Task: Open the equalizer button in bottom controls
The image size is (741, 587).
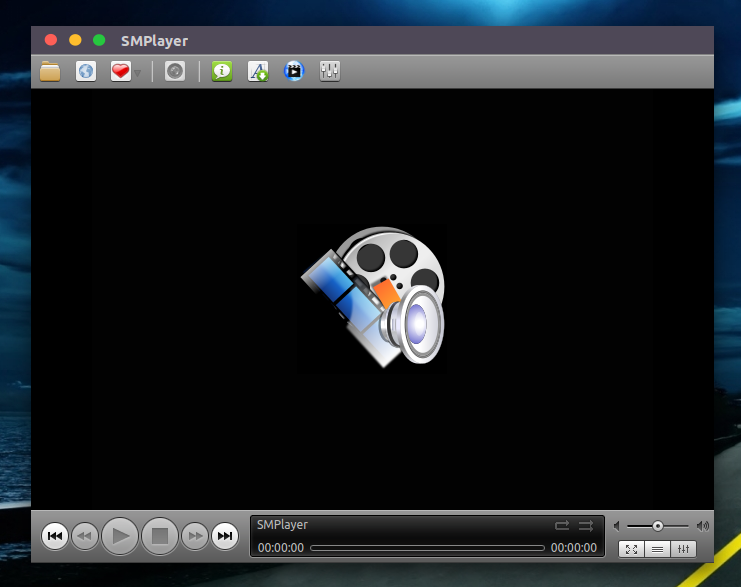Action: click(x=683, y=549)
